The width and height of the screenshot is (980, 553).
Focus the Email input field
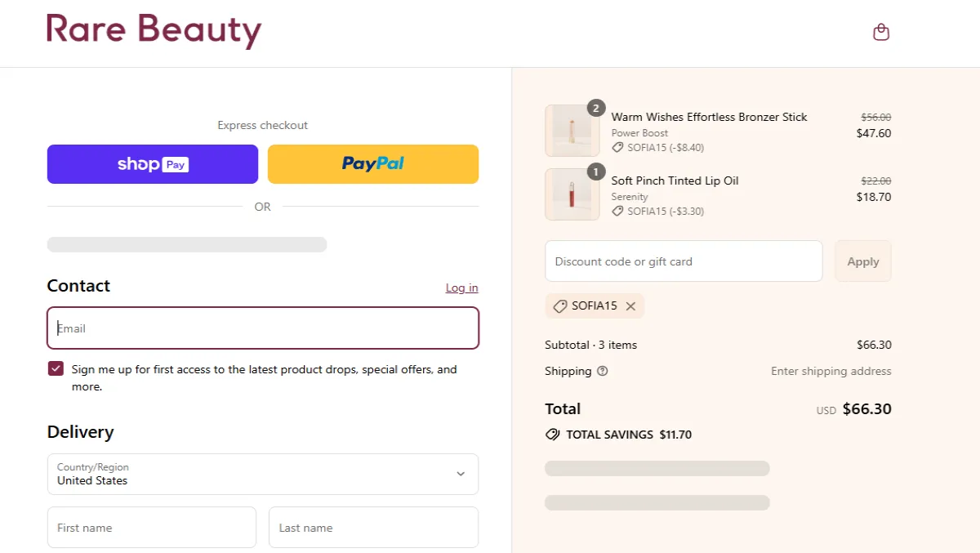pyautogui.click(x=262, y=328)
